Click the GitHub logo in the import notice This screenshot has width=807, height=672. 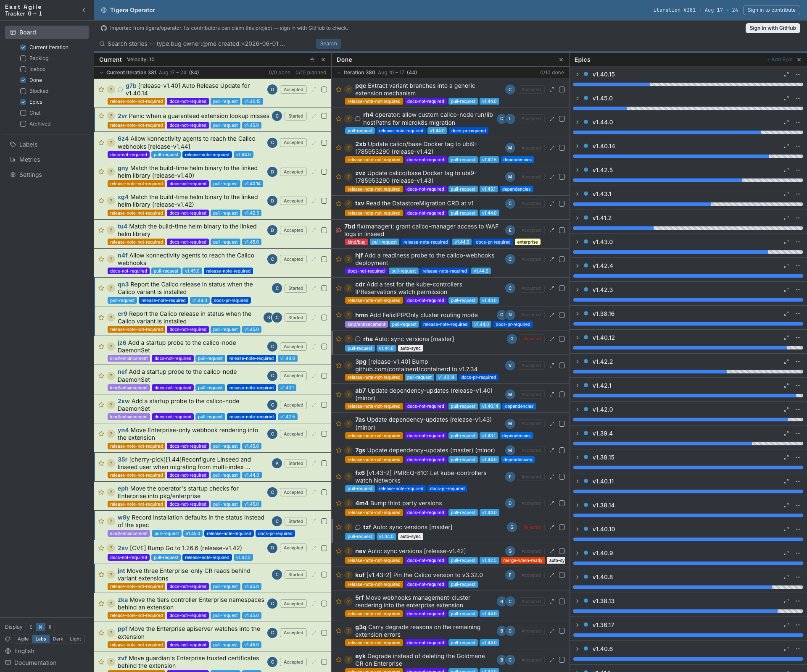[104, 28]
